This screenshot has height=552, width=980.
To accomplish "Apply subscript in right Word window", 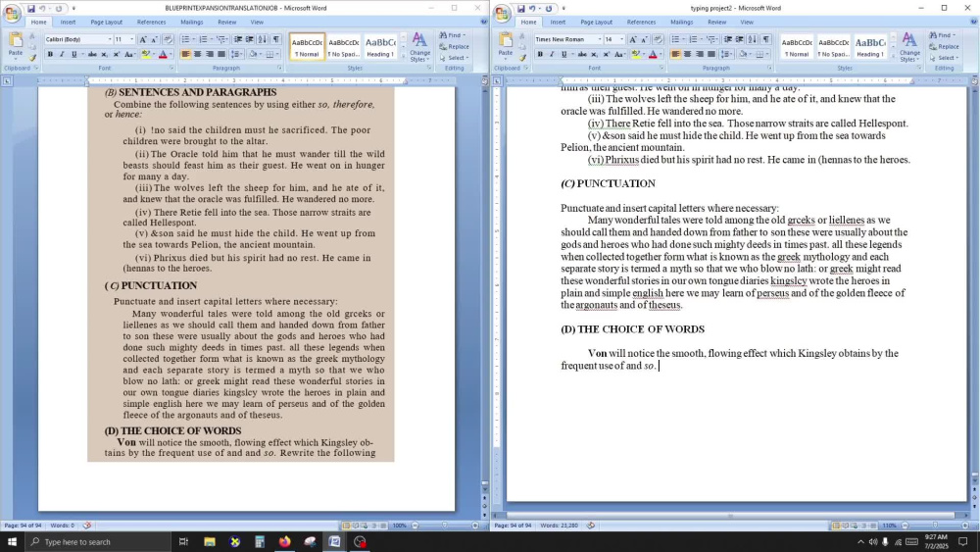I will pos(595,54).
